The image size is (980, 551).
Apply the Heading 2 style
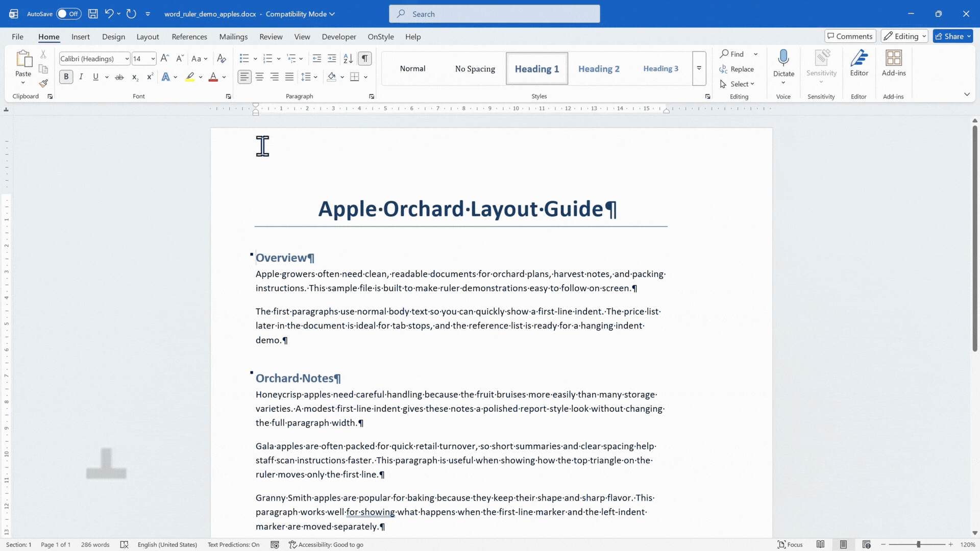click(x=599, y=68)
